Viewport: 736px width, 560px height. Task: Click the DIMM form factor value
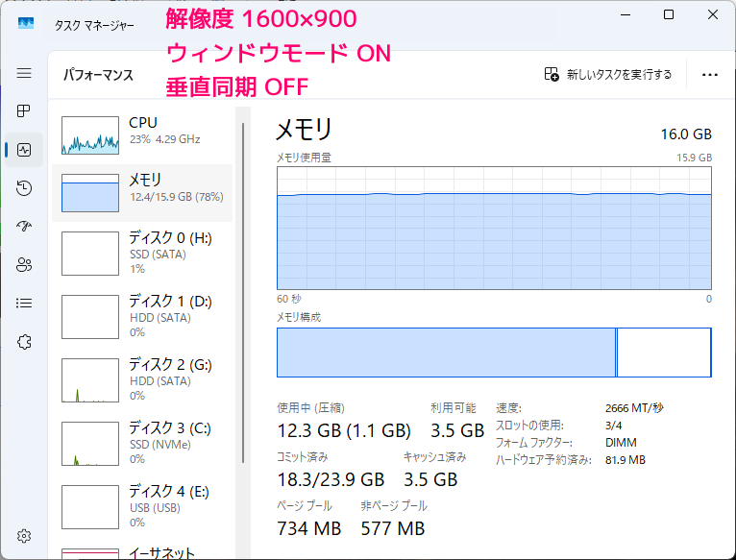(x=621, y=443)
